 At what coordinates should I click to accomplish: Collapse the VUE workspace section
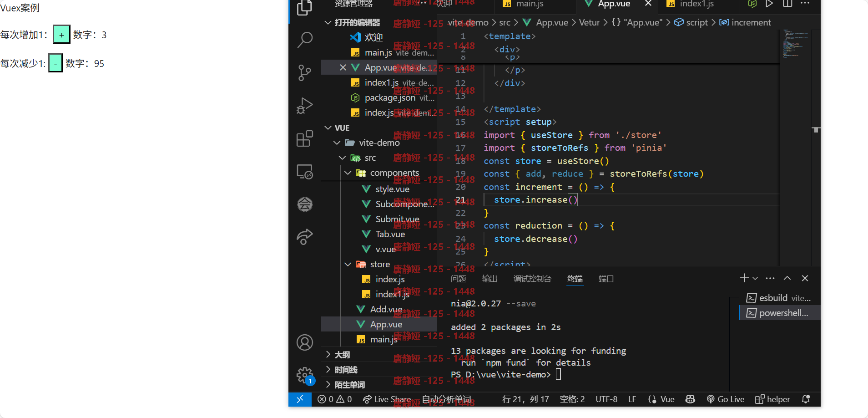(x=379, y=128)
